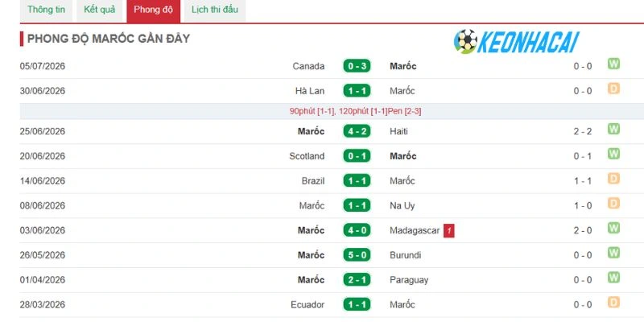
Task: Open the Thông tin tab
Action: [x=46, y=10]
